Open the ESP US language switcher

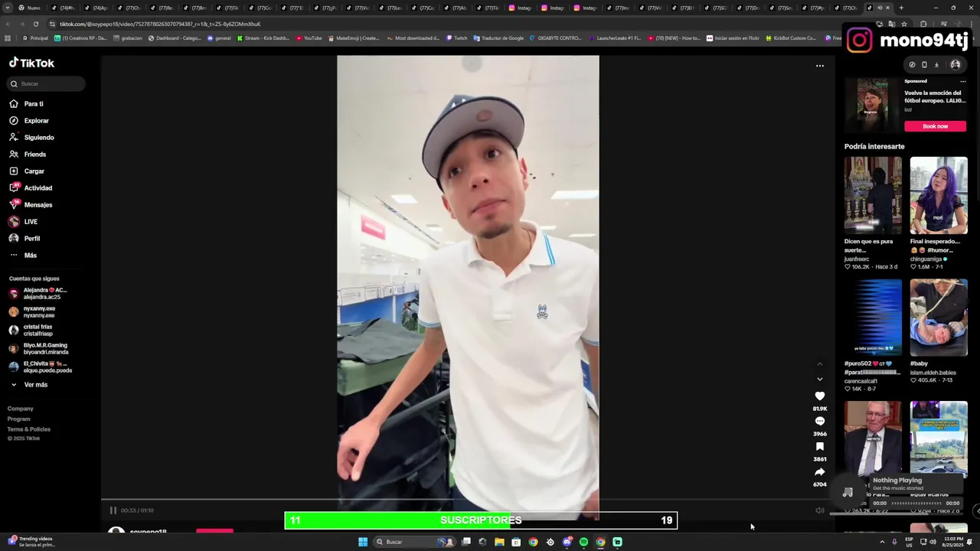click(909, 542)
